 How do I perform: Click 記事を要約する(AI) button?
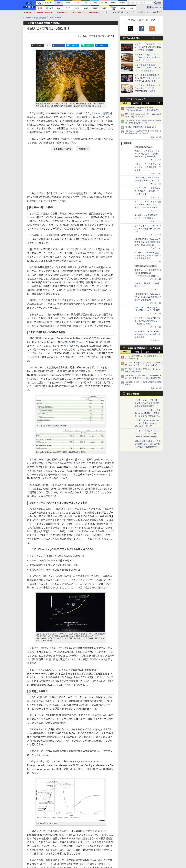(62, 149)
